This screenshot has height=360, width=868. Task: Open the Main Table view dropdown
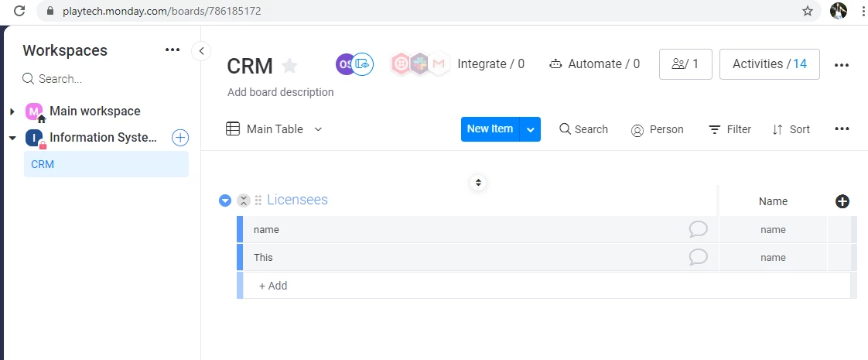(318, 129)
